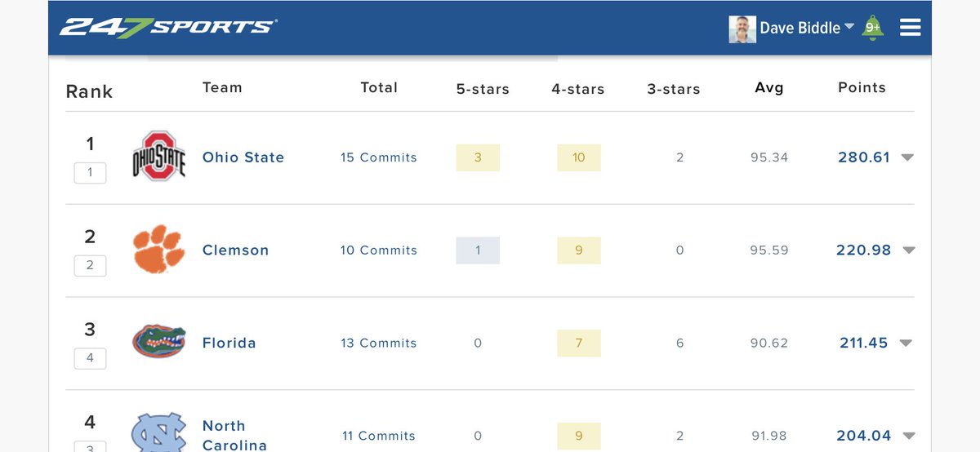Screen dimensions: 980x452
Task: Open Florida's 13 Commits link
Action: tap(379, 343)
